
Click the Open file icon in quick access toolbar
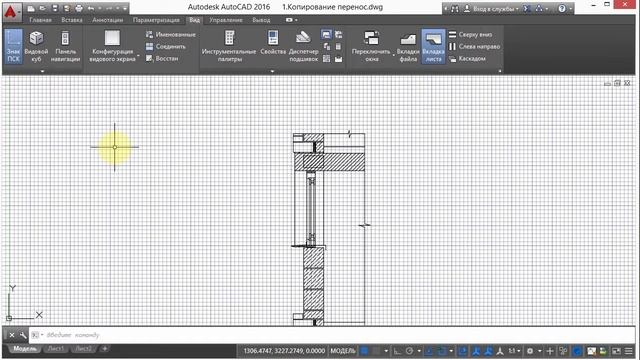tap(42, 8)
